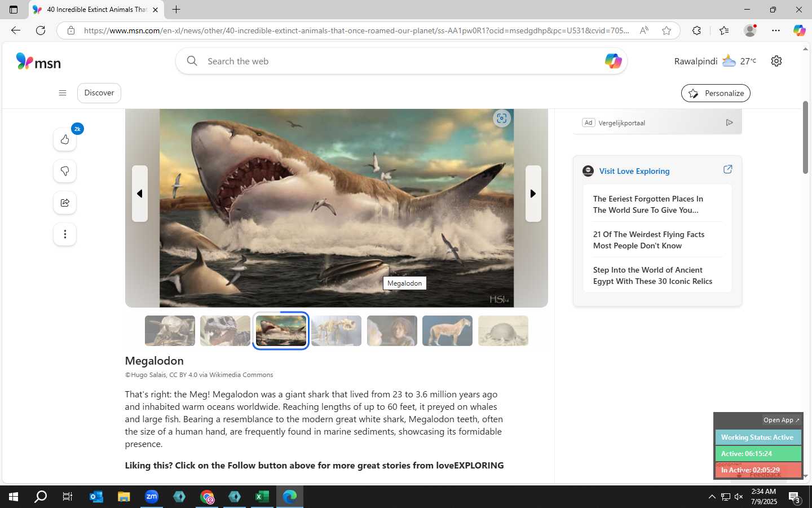Open the favorites list icon

coord(724,30)
